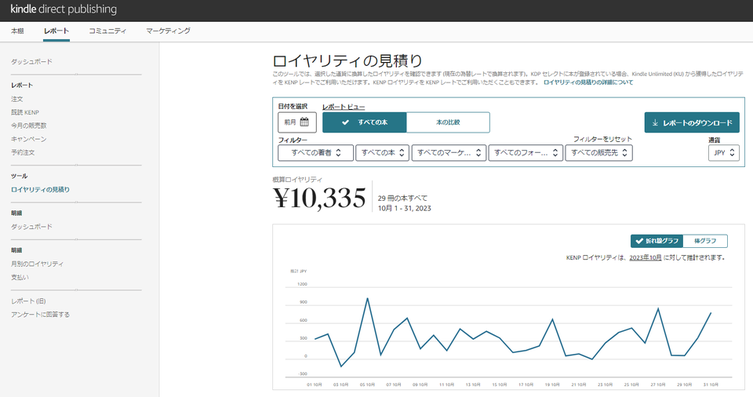Image resolution: width=753 pixels, height=397 pixels.
Task: Open ロイヤリティの見積りの詳細について link
Action: coord(588,83)
